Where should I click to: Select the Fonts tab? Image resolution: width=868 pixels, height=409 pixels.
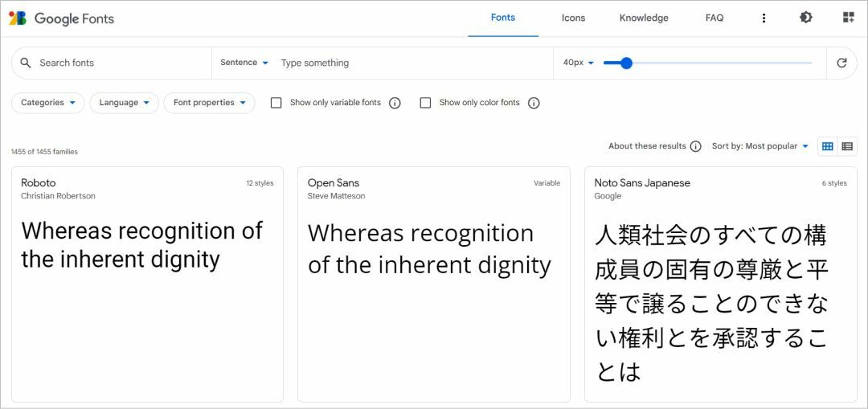[503, 18]
